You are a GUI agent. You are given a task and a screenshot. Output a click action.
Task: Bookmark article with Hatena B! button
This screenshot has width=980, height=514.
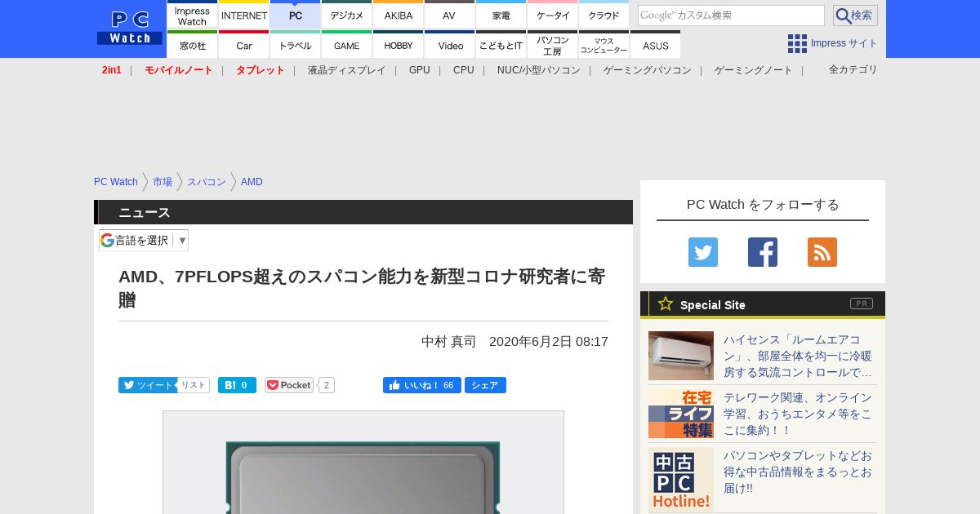pyautogui.click(x=237, y=385)
